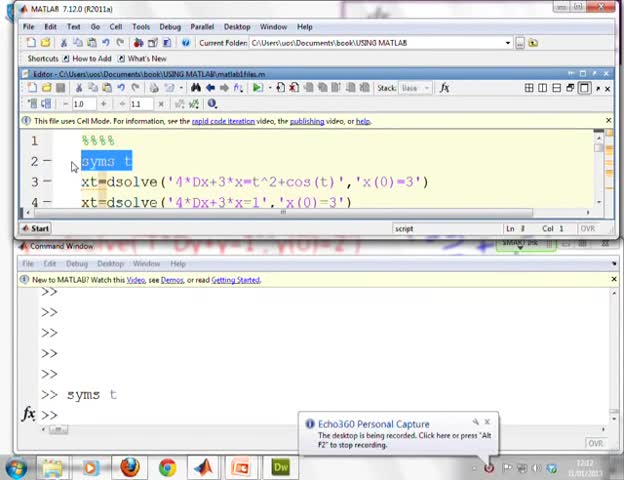Click Find binoculars icon in Editor toolbar
This screenshot has width=624, height=480.
tap(195, 88)
